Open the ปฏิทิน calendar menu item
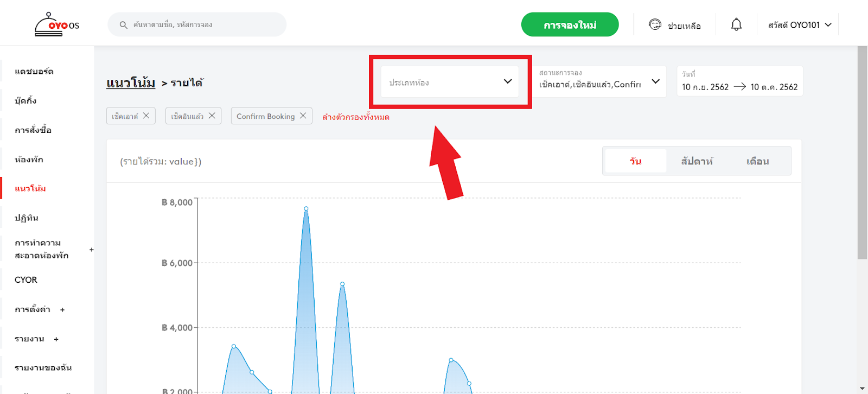 (x=27, y=218)
